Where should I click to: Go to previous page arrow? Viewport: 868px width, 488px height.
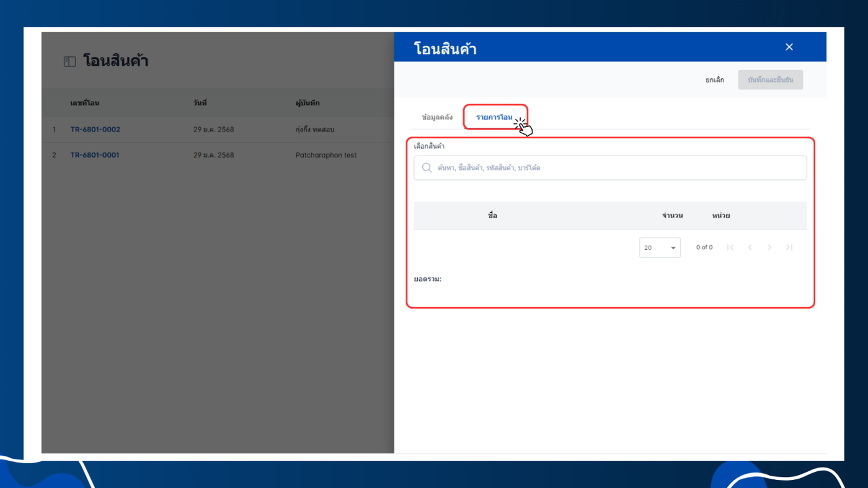750,247
